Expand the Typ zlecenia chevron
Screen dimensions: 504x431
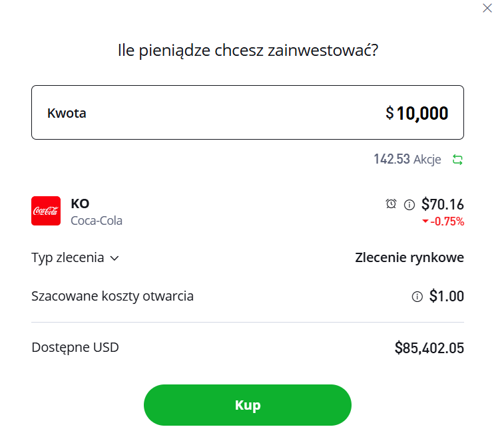(115, 258)
